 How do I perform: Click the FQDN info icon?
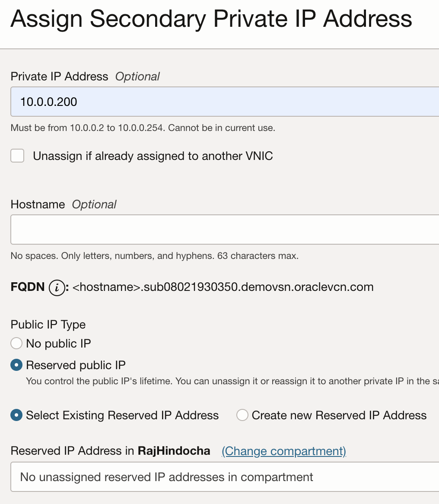(57, 287)
